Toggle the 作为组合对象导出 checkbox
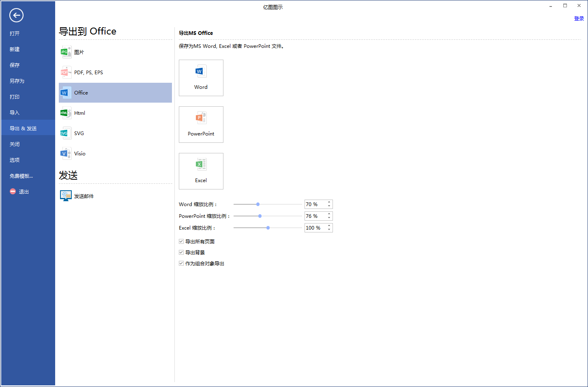This screenshot has height=387, width=588. click(x=181, y=263)
